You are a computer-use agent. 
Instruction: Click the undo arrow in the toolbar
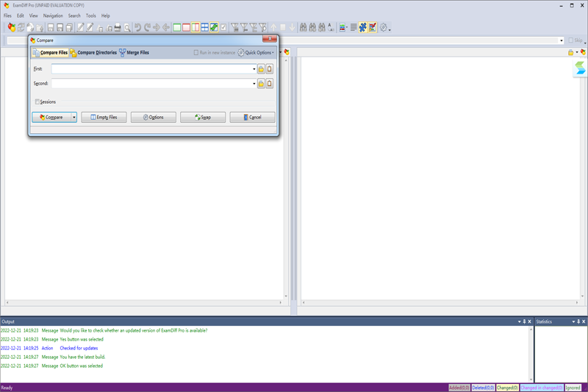[137, 28]
